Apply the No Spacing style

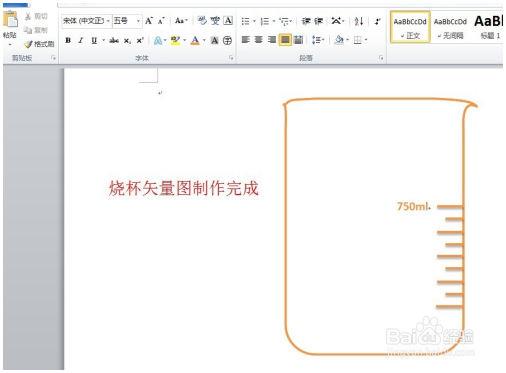450,27
